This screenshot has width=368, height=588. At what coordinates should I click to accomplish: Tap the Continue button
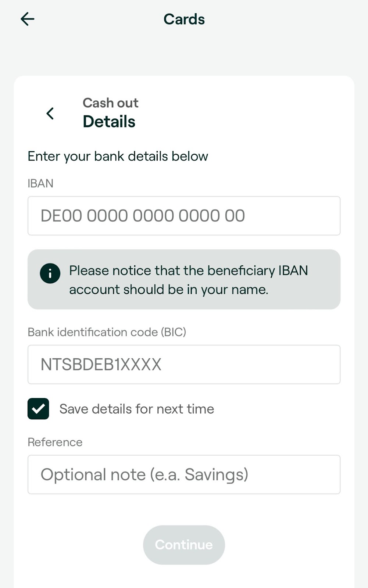point(184,545)
